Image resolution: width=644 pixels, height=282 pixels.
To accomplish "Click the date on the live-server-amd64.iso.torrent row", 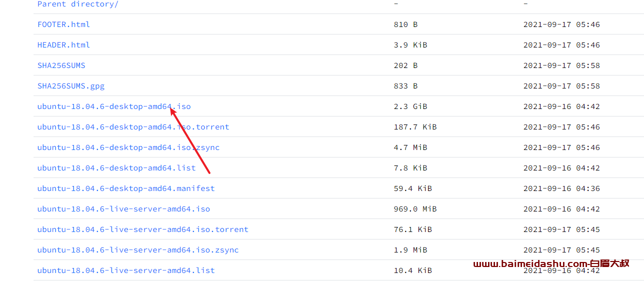I will click(x=561, y=229).
